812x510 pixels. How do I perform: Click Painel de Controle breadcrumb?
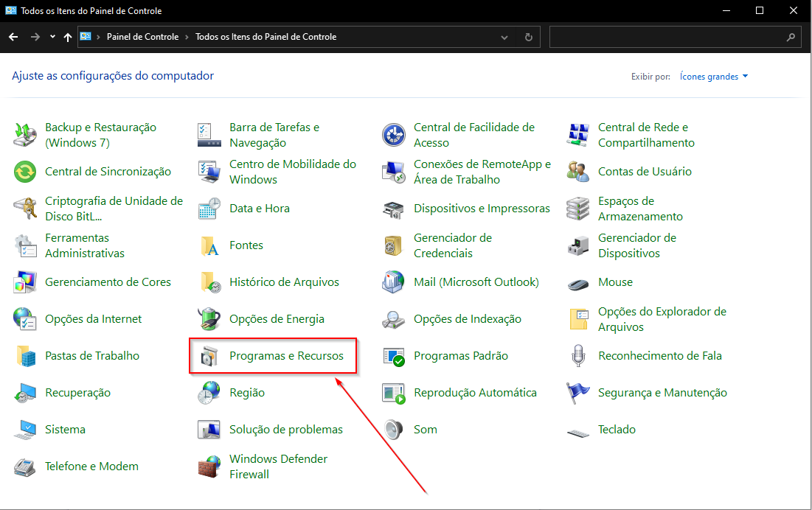tap(142, 37)
